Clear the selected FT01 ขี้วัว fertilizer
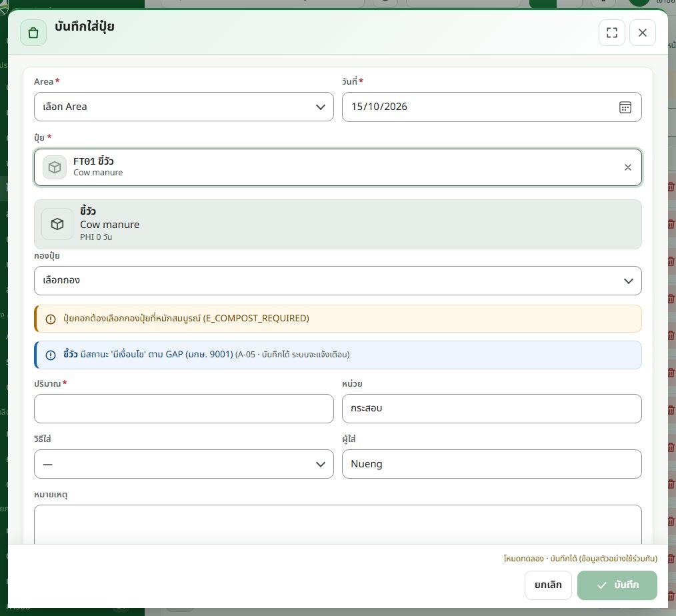The height and width of the screenshot is (616, 676). point(628,168)
